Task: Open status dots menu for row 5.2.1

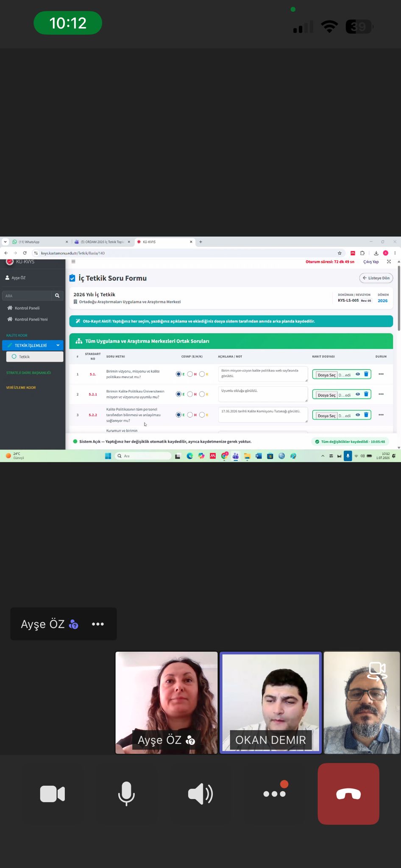Action: pyautogui.click(x=381, y=394)
